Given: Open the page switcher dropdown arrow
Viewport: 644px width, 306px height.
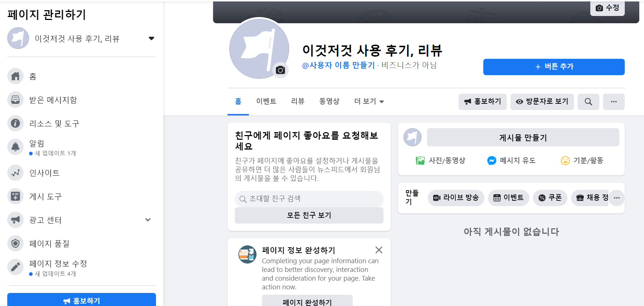Looking at the screenshot, I should (152, 38).
